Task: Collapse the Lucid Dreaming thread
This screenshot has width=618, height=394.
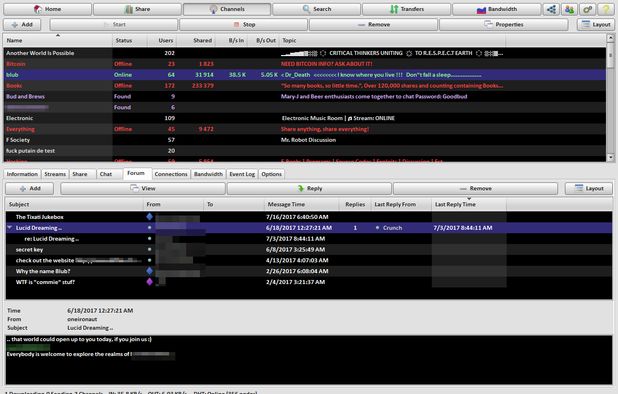Action: (9, 227)
